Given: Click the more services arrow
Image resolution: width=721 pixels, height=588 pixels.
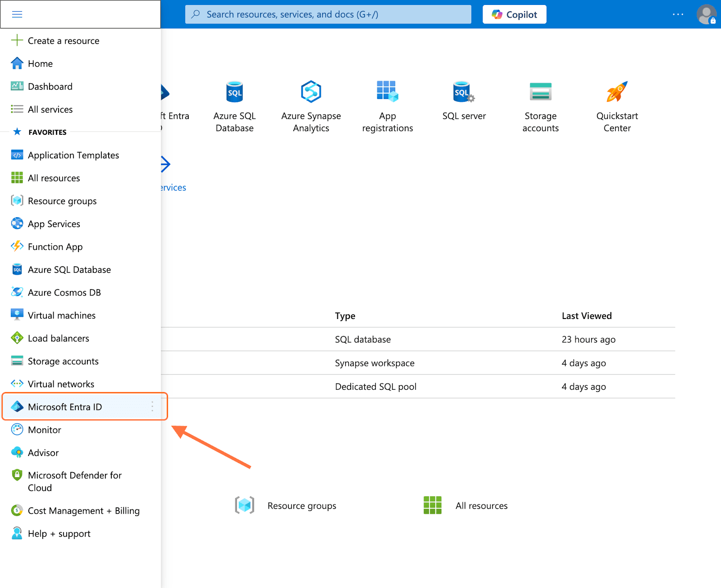Looking at the screenshot, I should tap(165, 164).
